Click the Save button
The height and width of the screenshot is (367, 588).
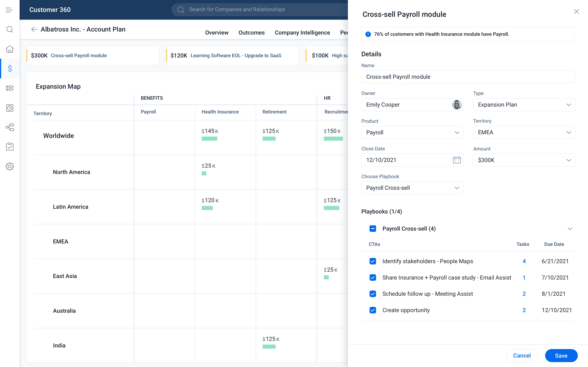(x=561, y=356)
